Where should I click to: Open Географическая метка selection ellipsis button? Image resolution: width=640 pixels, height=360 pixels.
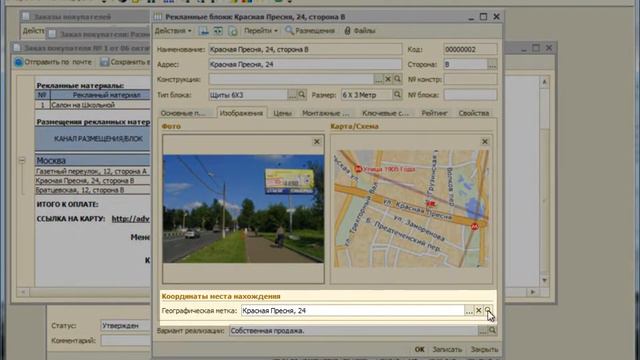point(469,311)
